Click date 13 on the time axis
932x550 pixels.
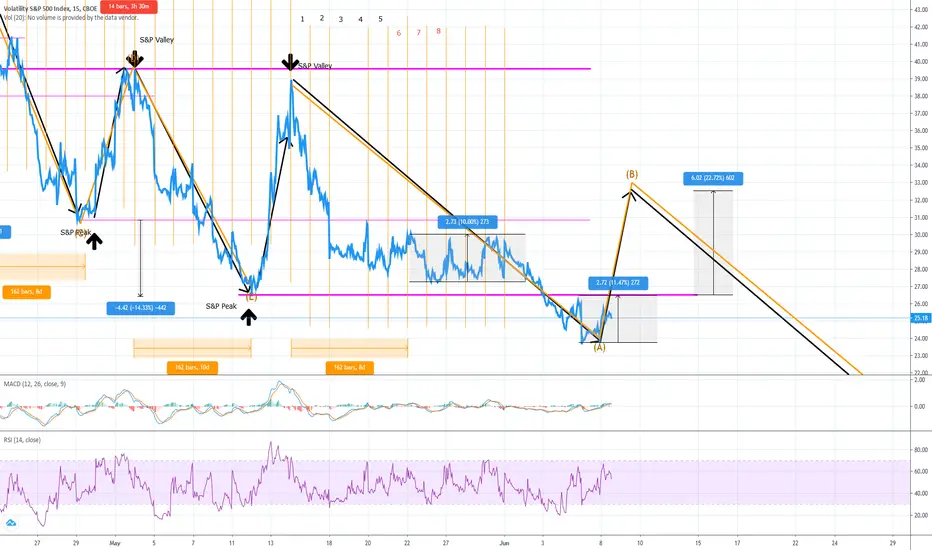(270, 543)
